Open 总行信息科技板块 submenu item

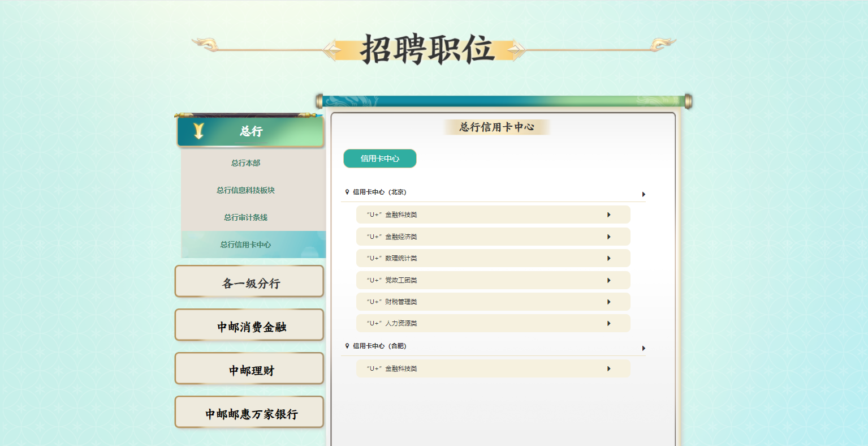point(245,190)
